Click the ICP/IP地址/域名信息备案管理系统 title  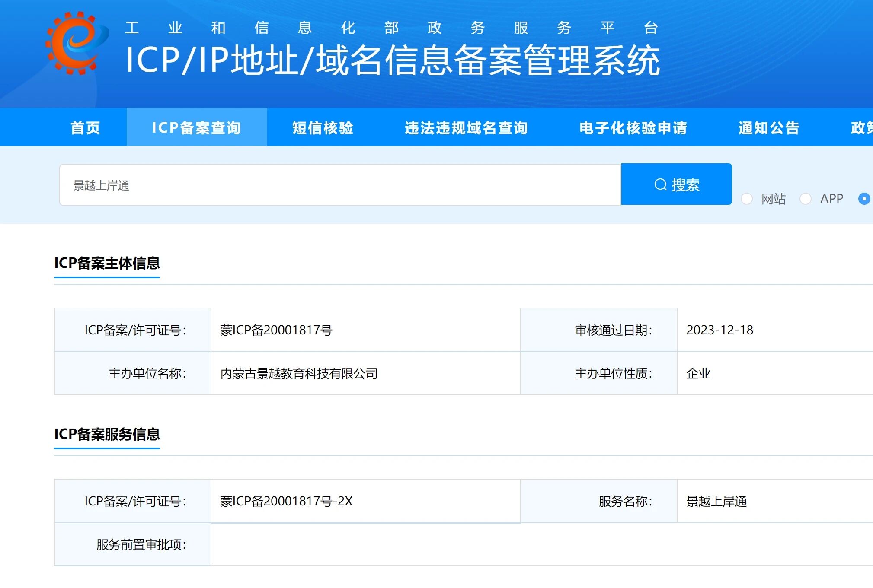392,60
